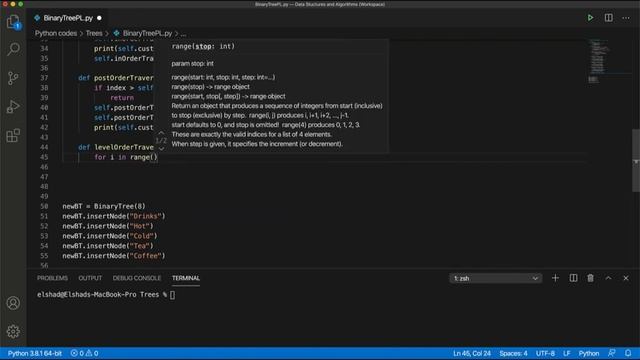The height and width of the screenshot is (360, 640).
Task: Open the Manage gear settings icon
Action: click(13, 331)
